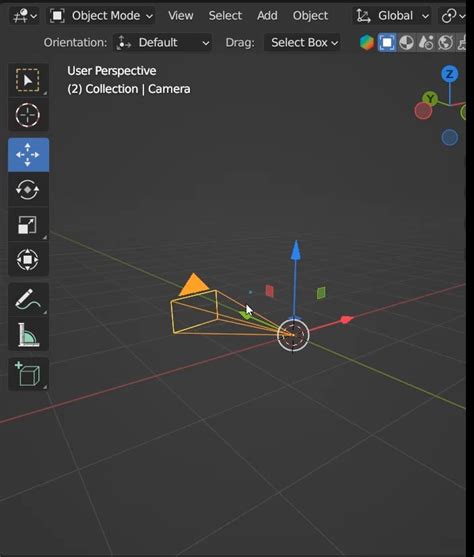Viewport: 474px width, 557px height.
Task: Open the Object menu
Action: coord(310,16)
